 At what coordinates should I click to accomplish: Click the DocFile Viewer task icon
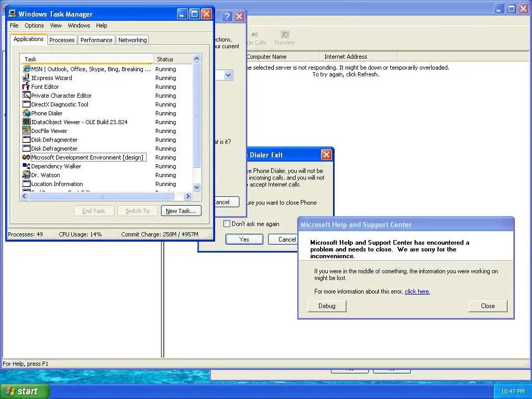pyautogui.click(x=26, y=130)
